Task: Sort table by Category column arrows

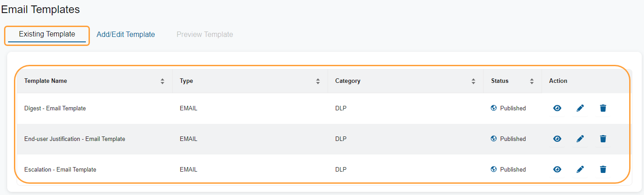Action: [x=473, y=82]
